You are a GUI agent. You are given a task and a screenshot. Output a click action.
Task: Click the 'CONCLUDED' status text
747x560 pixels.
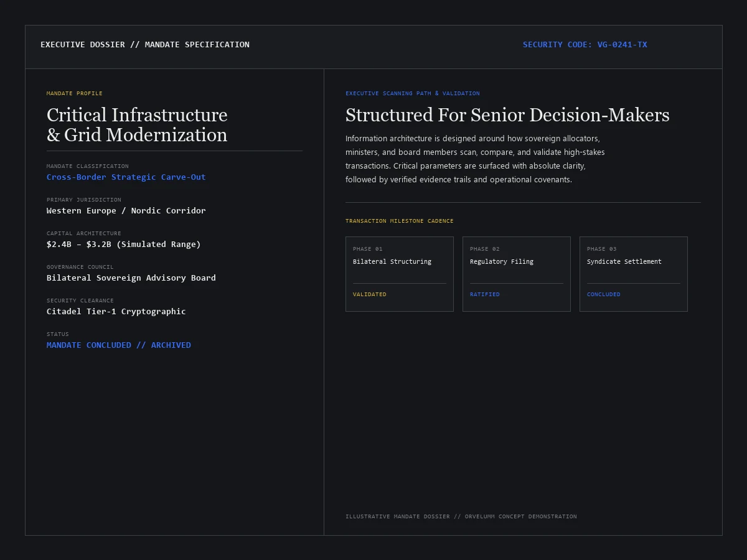[x=604, y=294]
